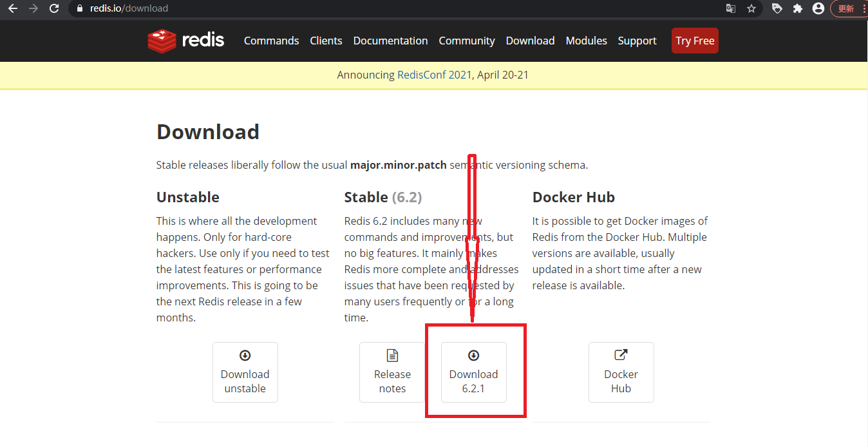Click the Redis logo
The width and height of the screenshot is (868, 447).
point(185,41)
